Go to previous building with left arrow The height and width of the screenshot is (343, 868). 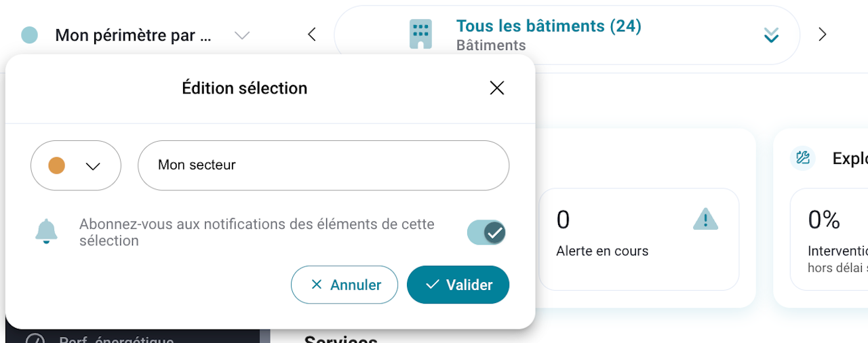point(312,35)
